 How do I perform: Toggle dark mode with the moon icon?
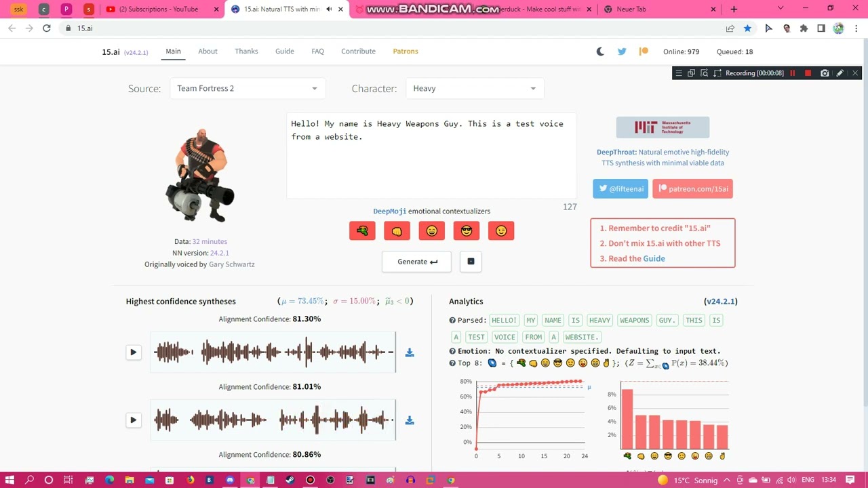tap(600, 52)
